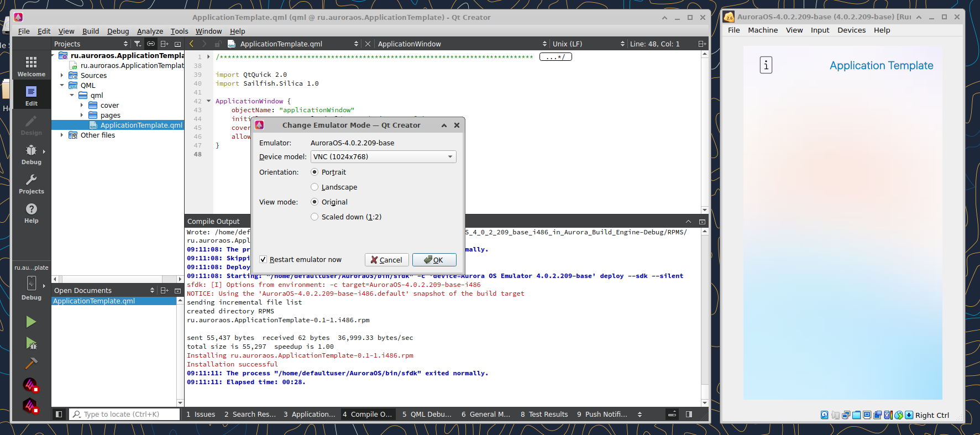The image size is (980, 435).
Task: Expand the cover folder node
Action: (x=82, y=105)
